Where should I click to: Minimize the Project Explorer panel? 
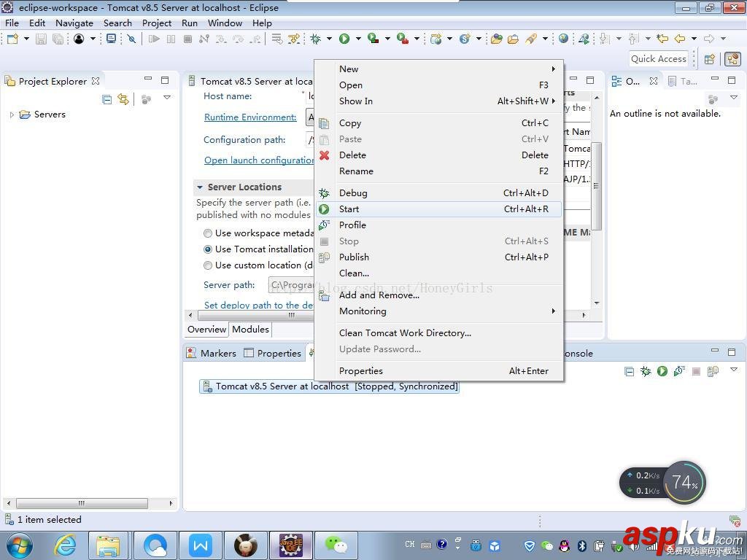pyautogui.click(x=148, y=79)
